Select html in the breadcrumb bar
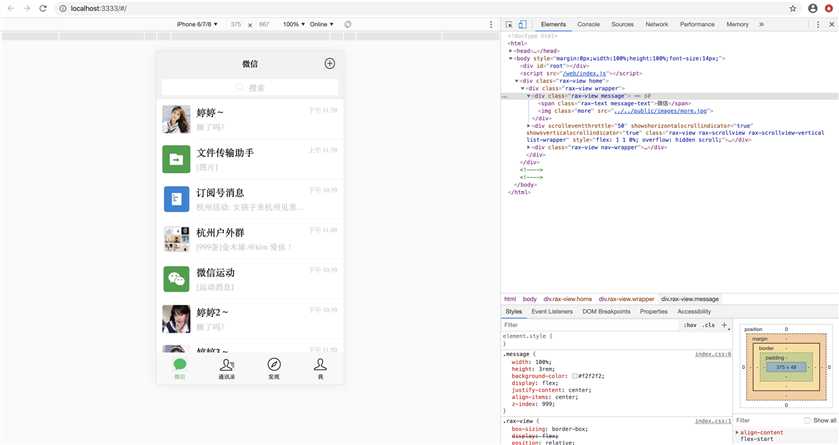This screenshot has height=445, width=839. tap(510, 299)
